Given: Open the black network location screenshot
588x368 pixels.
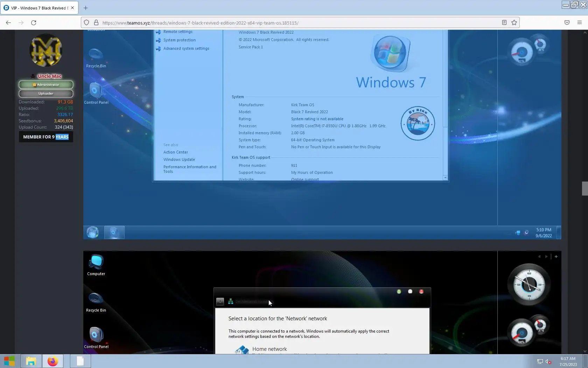Looking at the screenshot, I should [322, 302].
